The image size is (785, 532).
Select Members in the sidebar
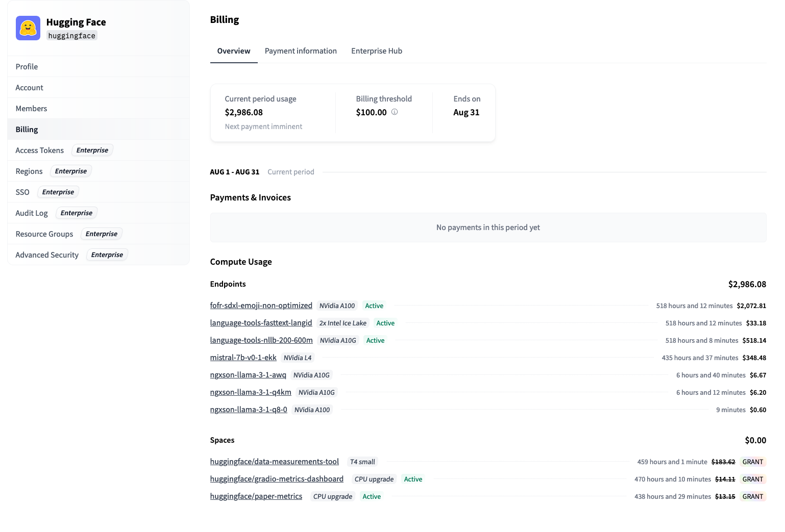point(31,108)
